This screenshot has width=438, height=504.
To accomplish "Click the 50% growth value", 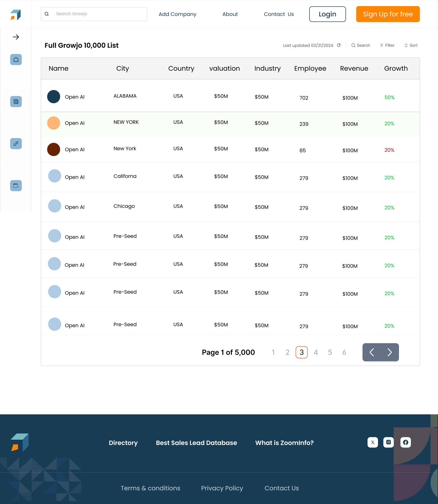I will [x=390, y=98].
